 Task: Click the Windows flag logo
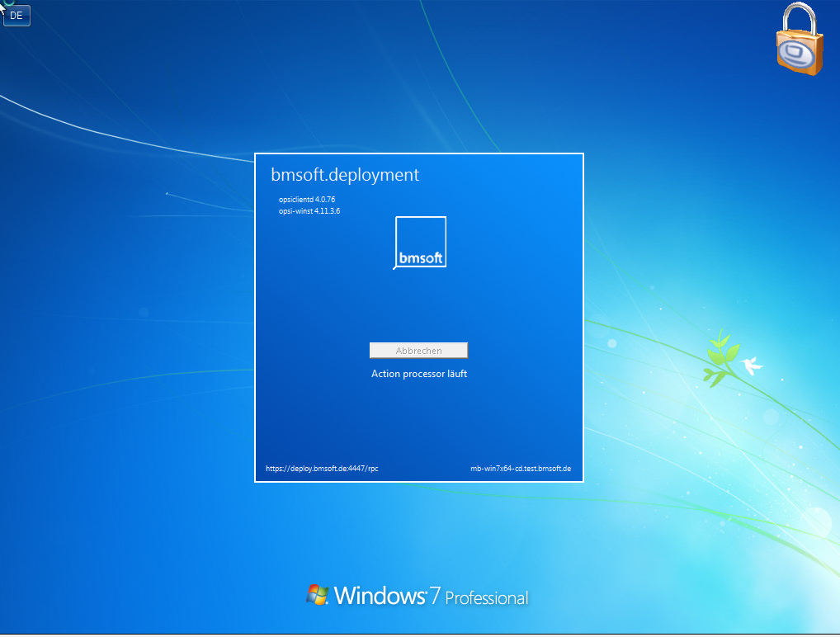pyautogui.click(x=318, y=595)
